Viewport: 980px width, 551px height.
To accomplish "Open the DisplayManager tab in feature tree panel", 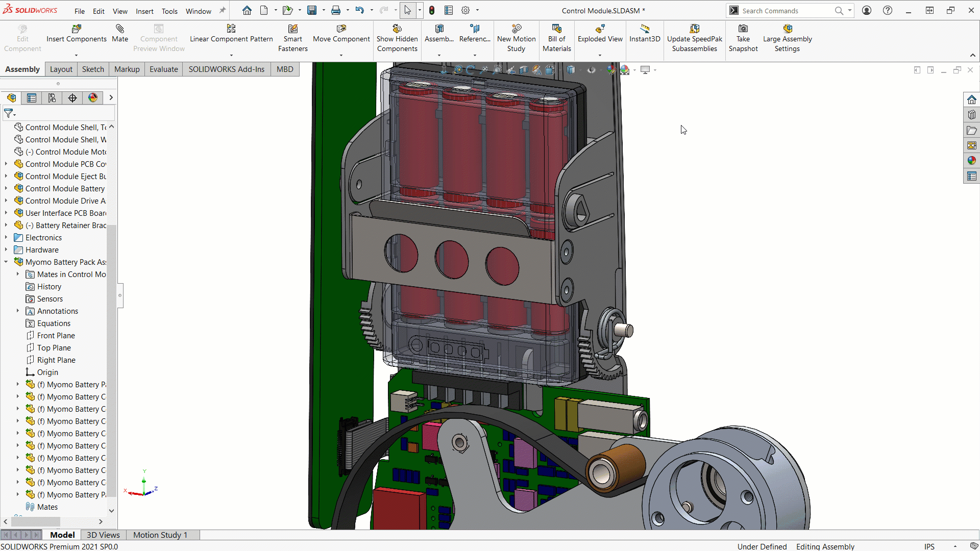I will pyautogui.click(x=92, y=98).
